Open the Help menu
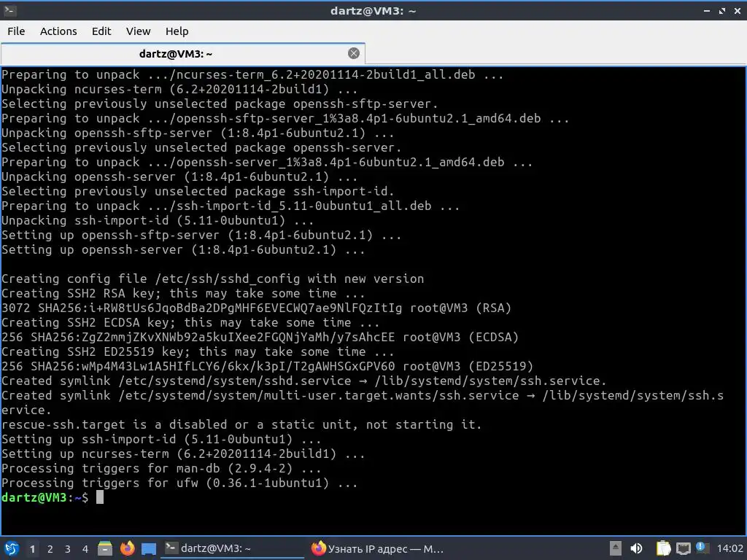This screenshot has height=560, width=747. point(177,31)
